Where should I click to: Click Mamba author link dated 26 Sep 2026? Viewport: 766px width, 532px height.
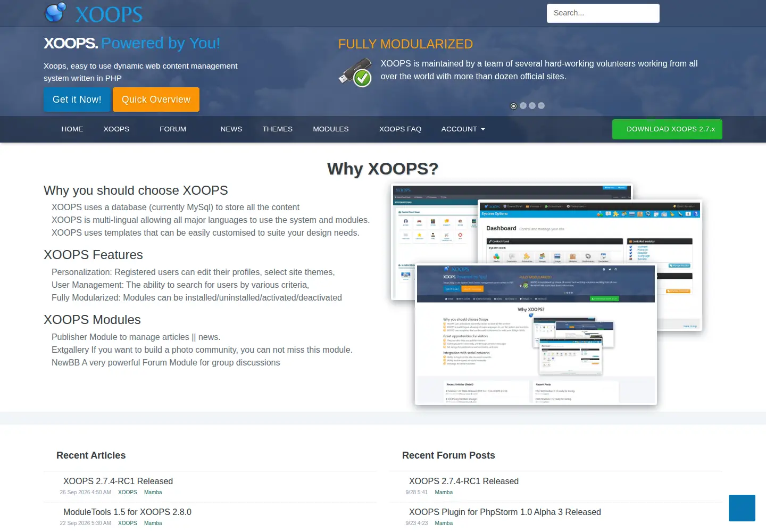[153, 492]
